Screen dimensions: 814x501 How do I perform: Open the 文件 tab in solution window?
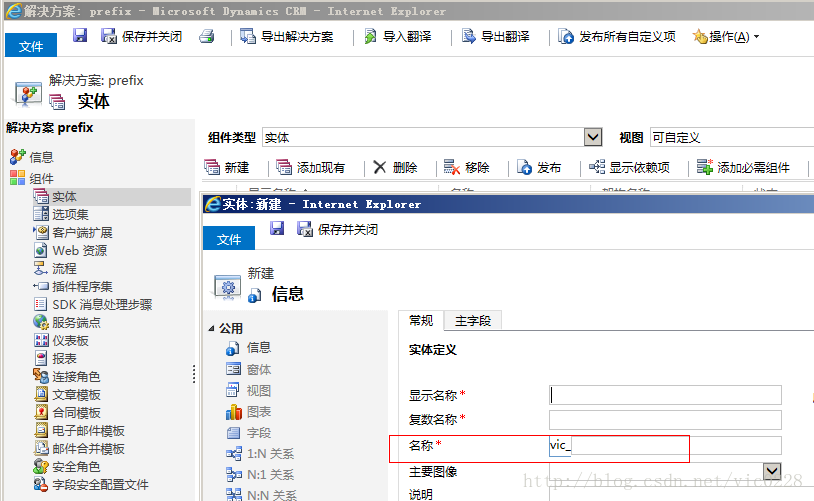(31, 46)
